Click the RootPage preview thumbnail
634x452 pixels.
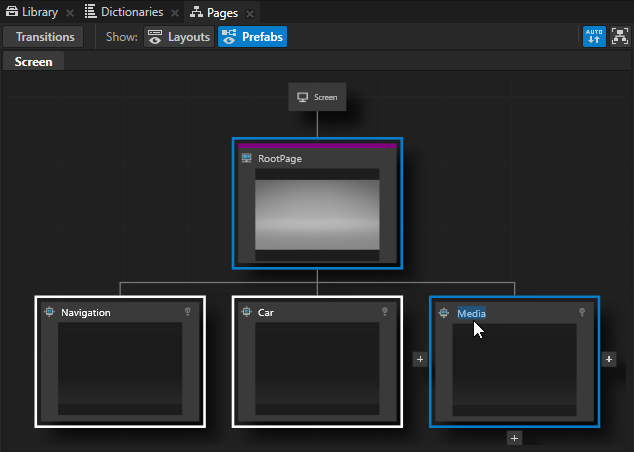tap(317, 214)
